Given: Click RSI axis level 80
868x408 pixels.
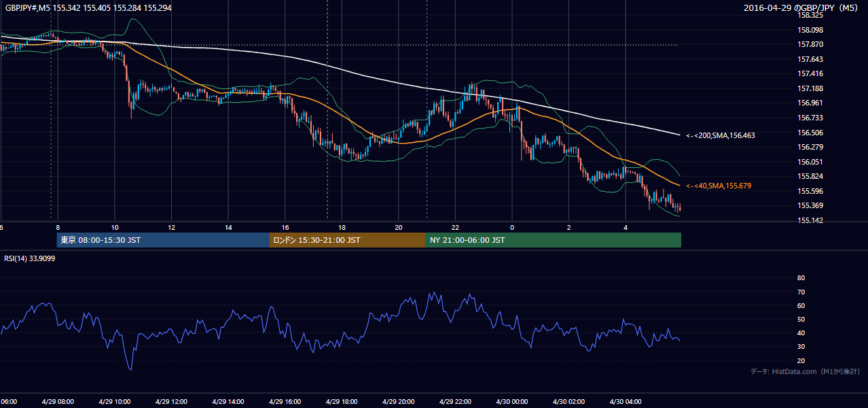Looking at the screenshot, I should [x=801, y=278].
